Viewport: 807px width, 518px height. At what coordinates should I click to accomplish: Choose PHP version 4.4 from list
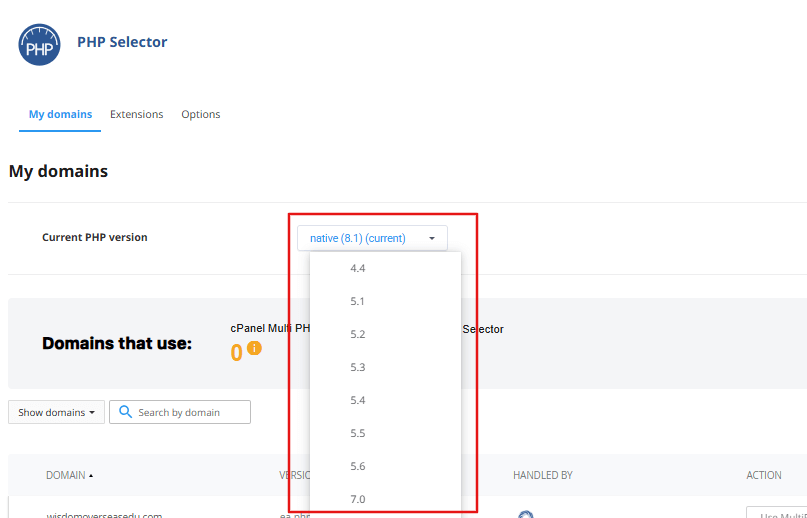pos(358,268)
